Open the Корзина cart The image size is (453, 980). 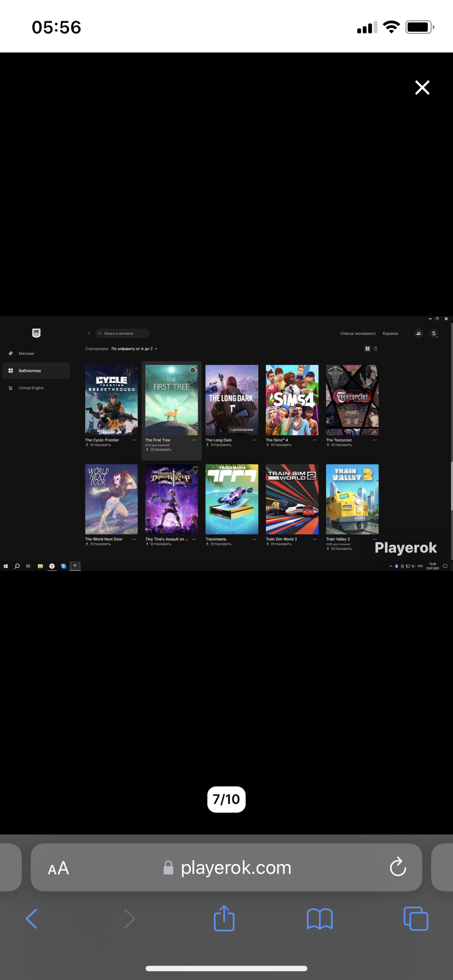390,333
